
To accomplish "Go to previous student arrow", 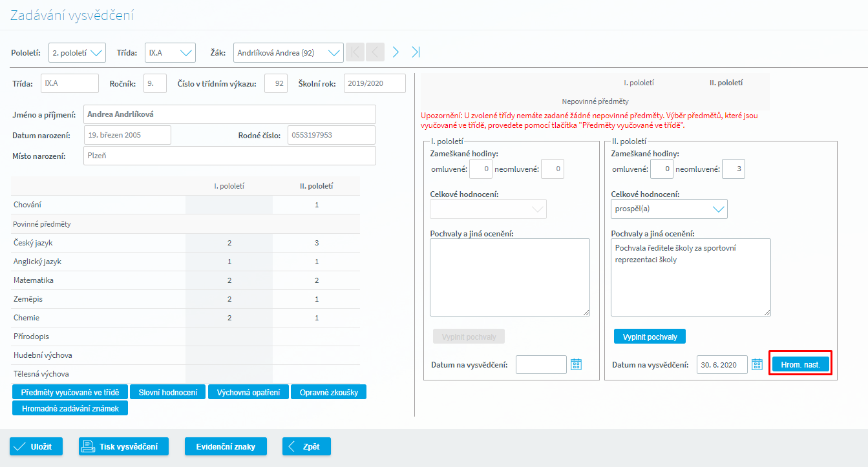I will [375, 52].
